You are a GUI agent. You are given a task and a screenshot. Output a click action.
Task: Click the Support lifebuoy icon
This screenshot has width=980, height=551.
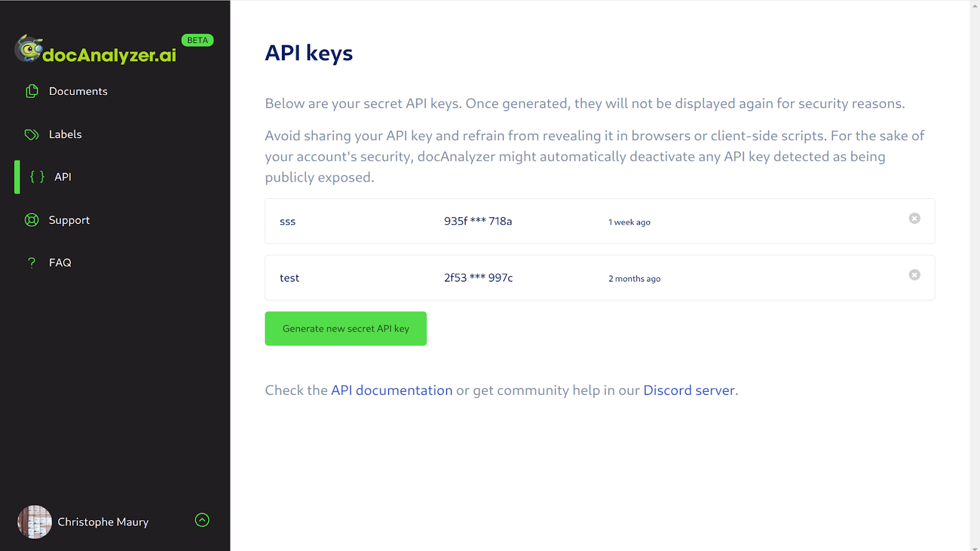tap(32, 220)
